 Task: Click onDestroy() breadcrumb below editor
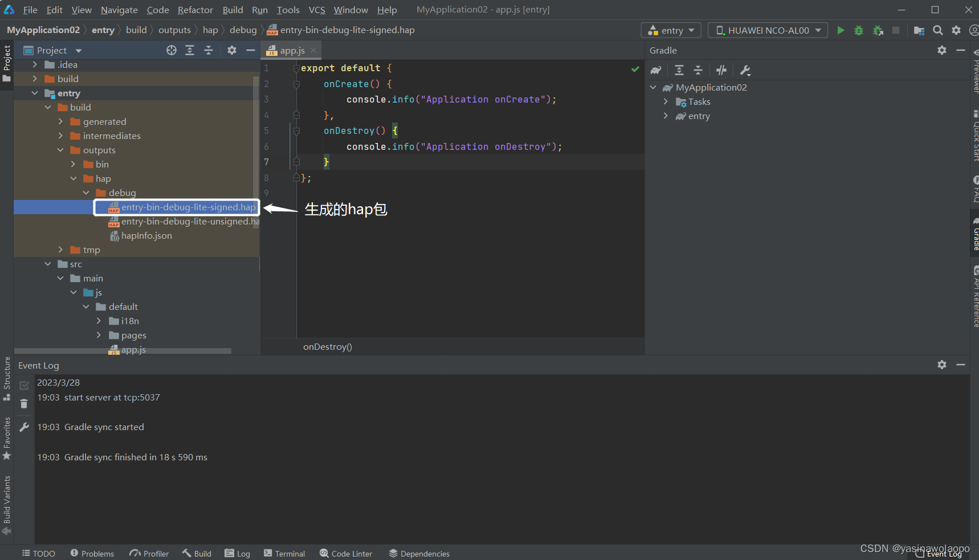(328, 346)
